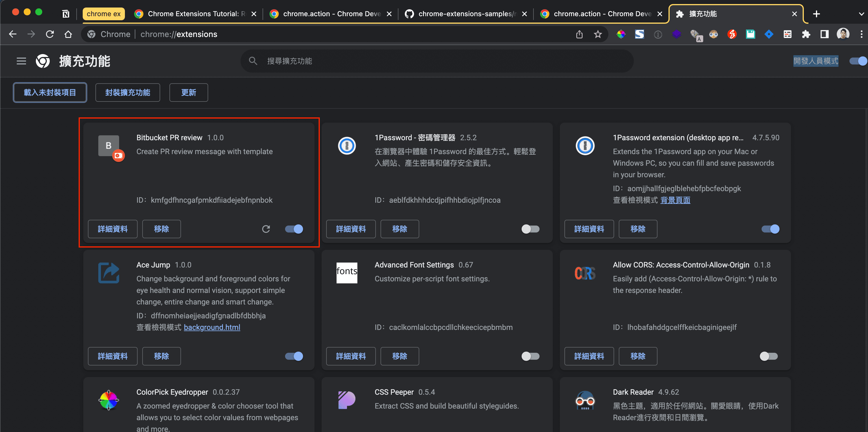Turn off developer mode toggle
The image size is (868, 432).
858,61
